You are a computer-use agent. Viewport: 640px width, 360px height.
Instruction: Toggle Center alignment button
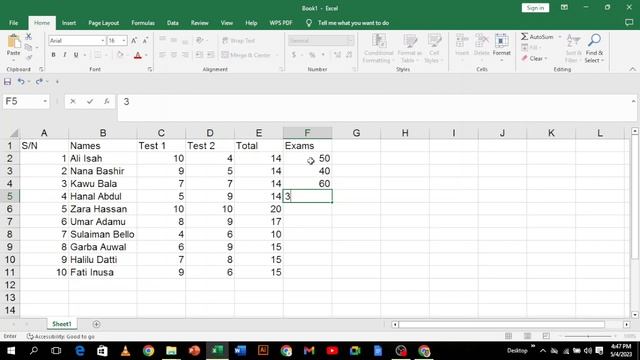pos(174,55)
